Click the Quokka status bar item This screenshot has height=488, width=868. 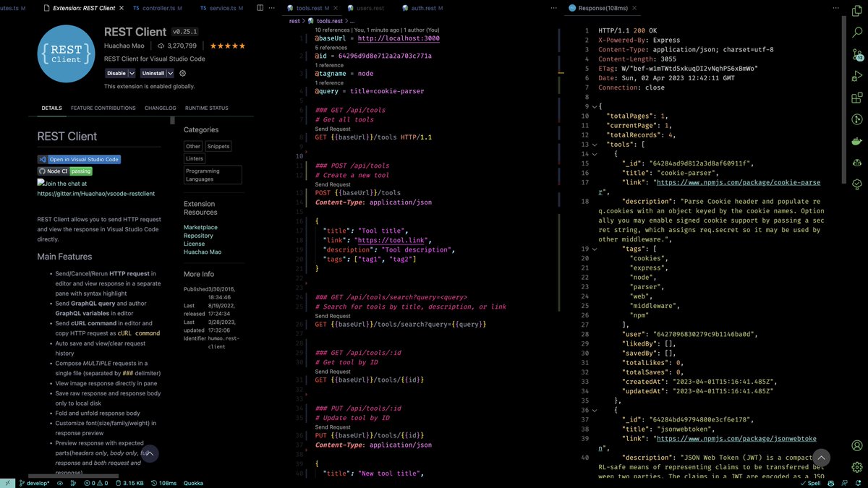coord(193,483)
